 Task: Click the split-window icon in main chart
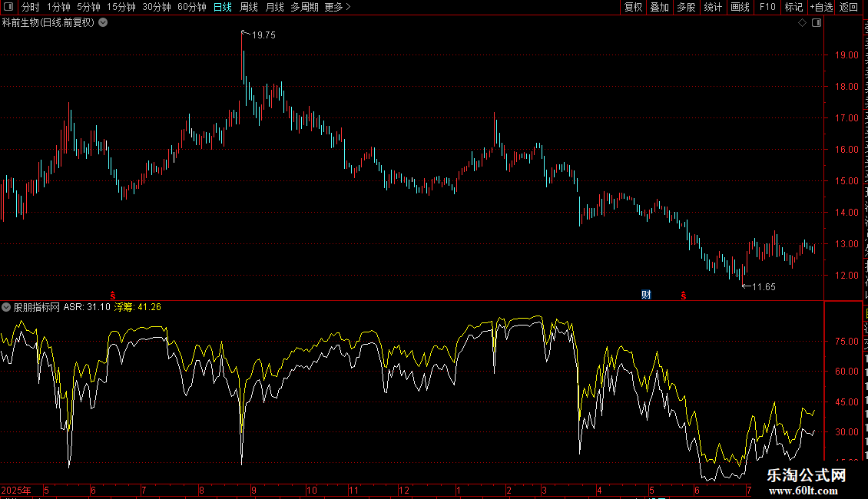[817, 23]
